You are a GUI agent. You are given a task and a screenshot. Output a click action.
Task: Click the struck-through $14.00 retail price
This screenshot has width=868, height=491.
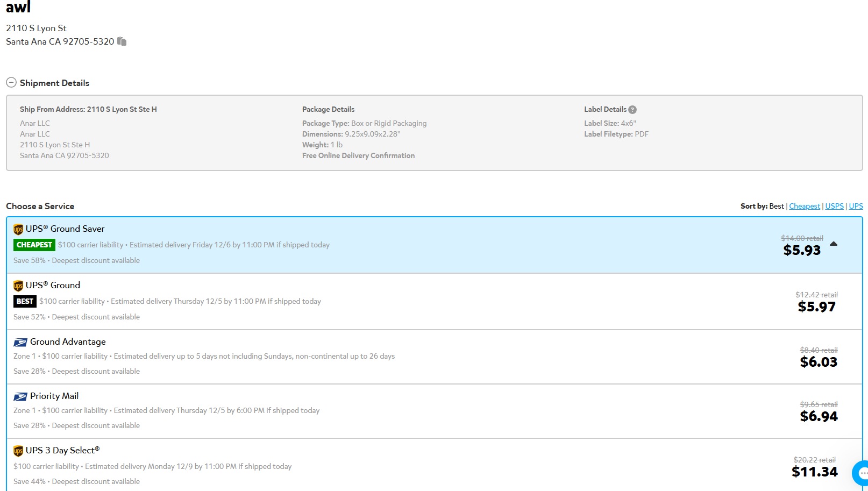coord(802,238)
